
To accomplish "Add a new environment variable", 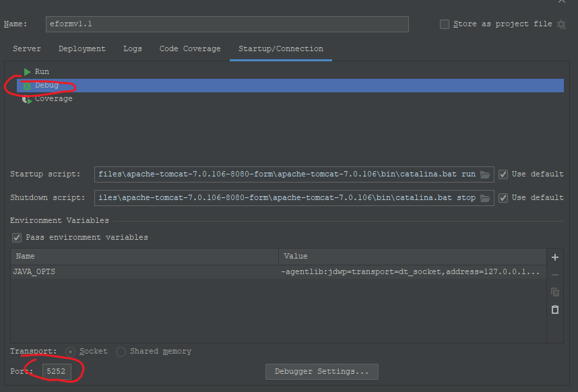I will [x=555, y=257].
